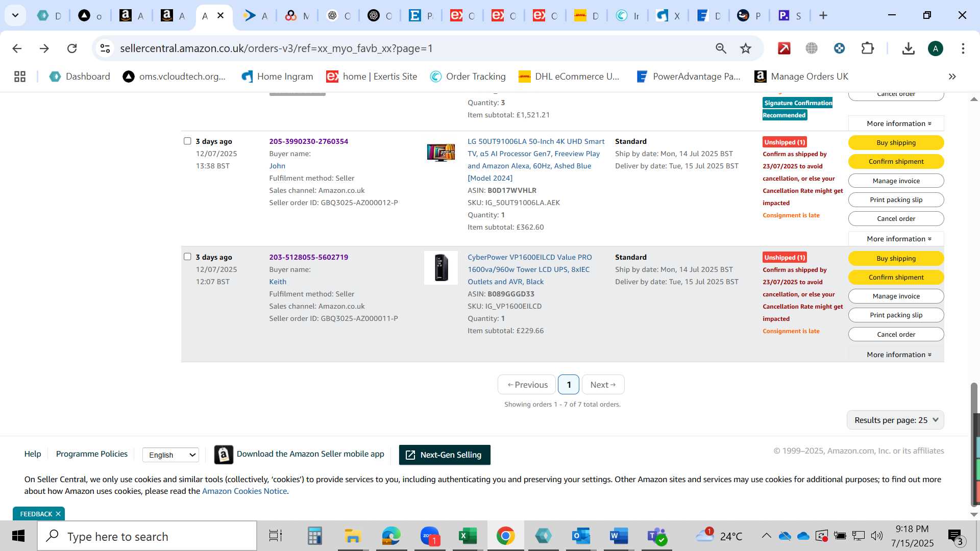
Task: Open the CyberPower UPS product thumbnail
Action: click(441, 268)
